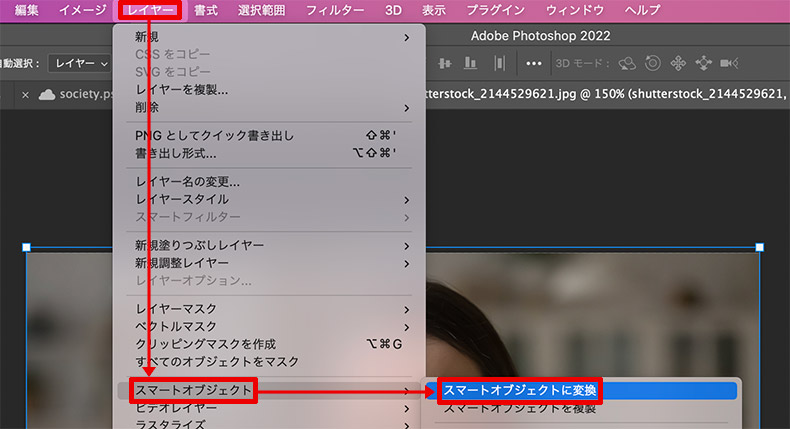Open the プラグイン menu
Image resolution: width=790 pixels, height=429 pixels.
496,10
